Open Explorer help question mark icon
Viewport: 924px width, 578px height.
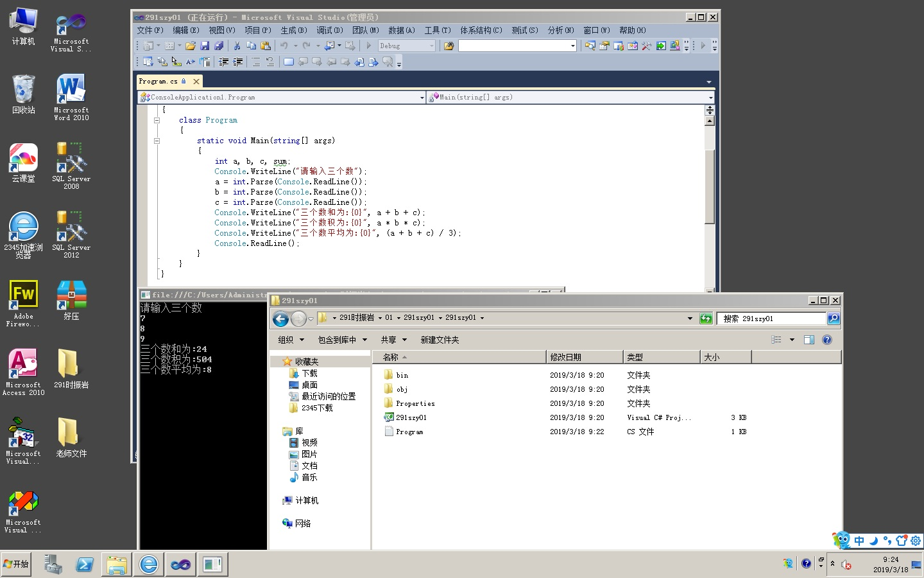point(827,340)
